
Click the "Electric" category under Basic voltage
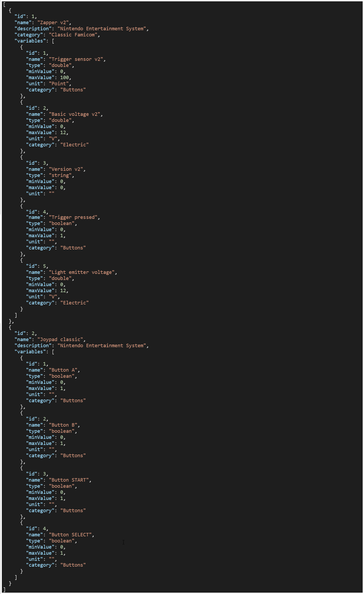coord(74,145)
